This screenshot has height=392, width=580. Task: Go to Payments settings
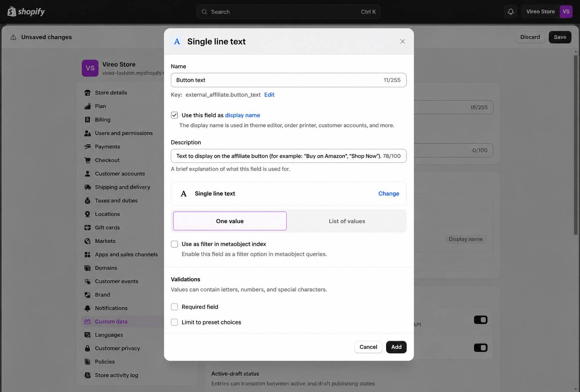(108, 147)
